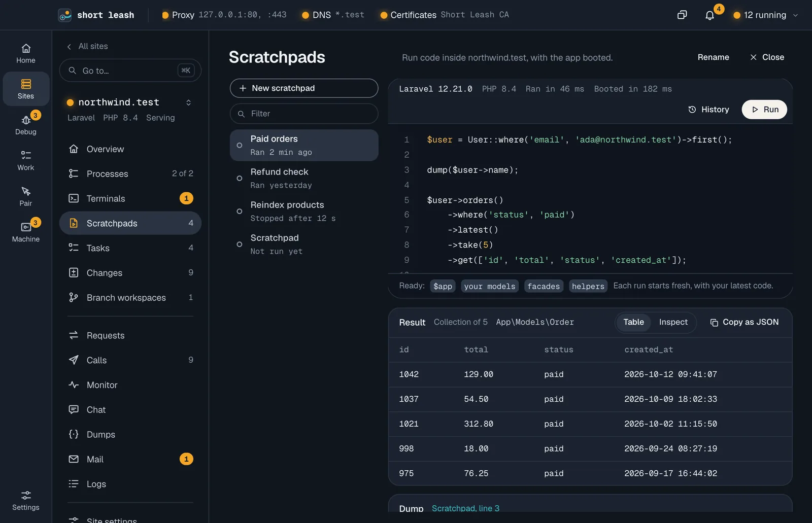Screen dimensions: 812x523
Task: Close the scratchpad editor
Action: click(767, 57)
